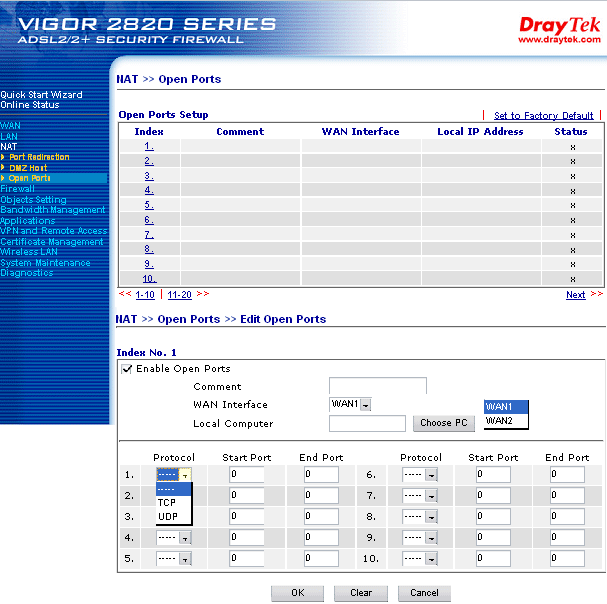This screenshot has width=607, height=604.
Task: Choose UDP from the protocol list
Action: click(173, 516)
